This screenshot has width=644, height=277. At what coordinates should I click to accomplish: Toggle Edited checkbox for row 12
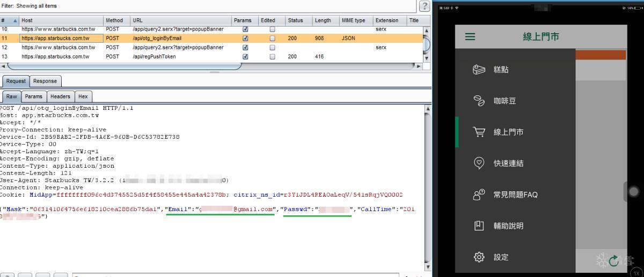(x=272, y=47)
